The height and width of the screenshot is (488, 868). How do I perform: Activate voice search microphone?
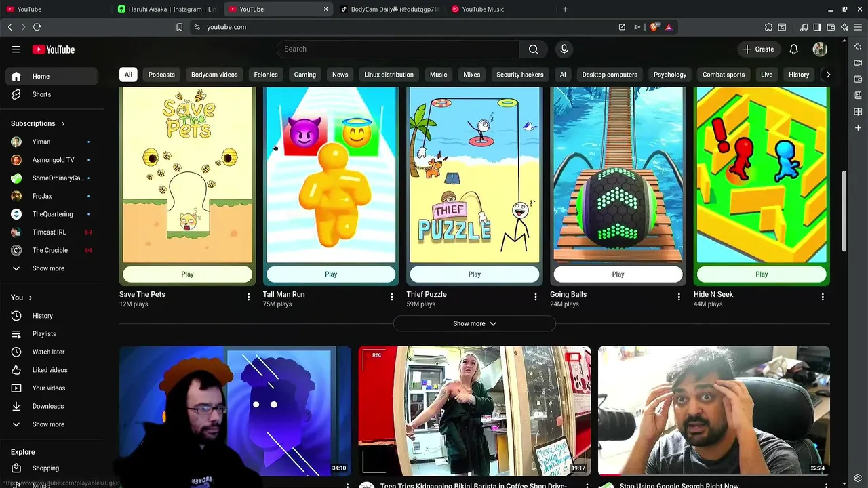tap(564, 49)
